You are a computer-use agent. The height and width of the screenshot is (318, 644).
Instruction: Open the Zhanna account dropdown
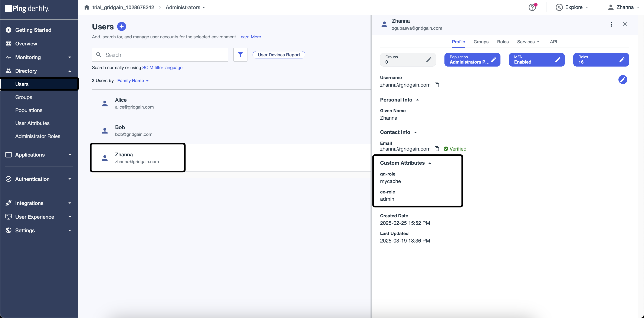tap(623, 7)
